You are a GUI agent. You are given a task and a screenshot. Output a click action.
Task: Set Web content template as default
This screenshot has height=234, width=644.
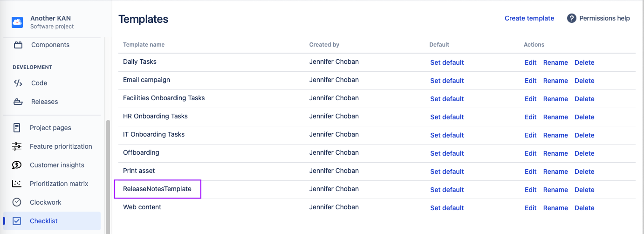coord(447,208)
